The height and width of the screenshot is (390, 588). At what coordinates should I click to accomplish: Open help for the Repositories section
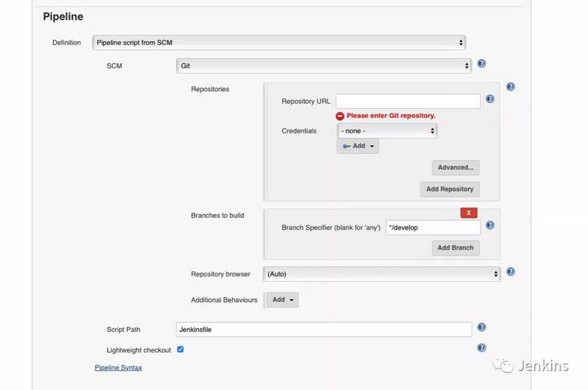510,87
